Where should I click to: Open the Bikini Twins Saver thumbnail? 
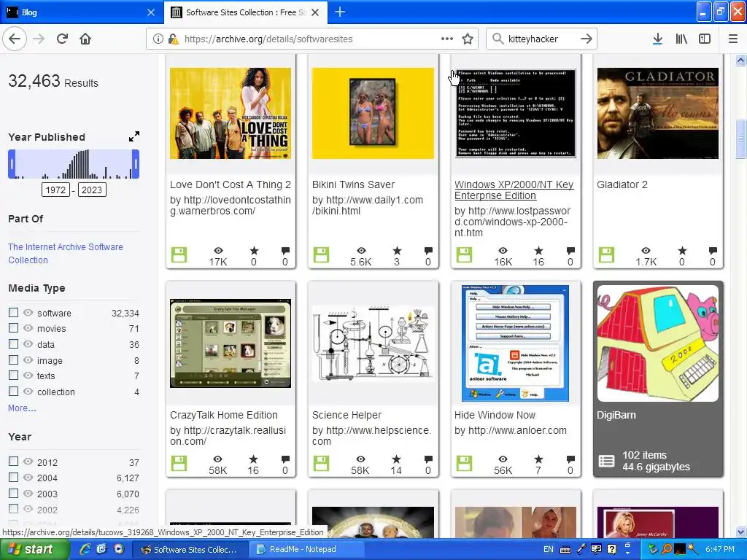(x=373, y=113)
